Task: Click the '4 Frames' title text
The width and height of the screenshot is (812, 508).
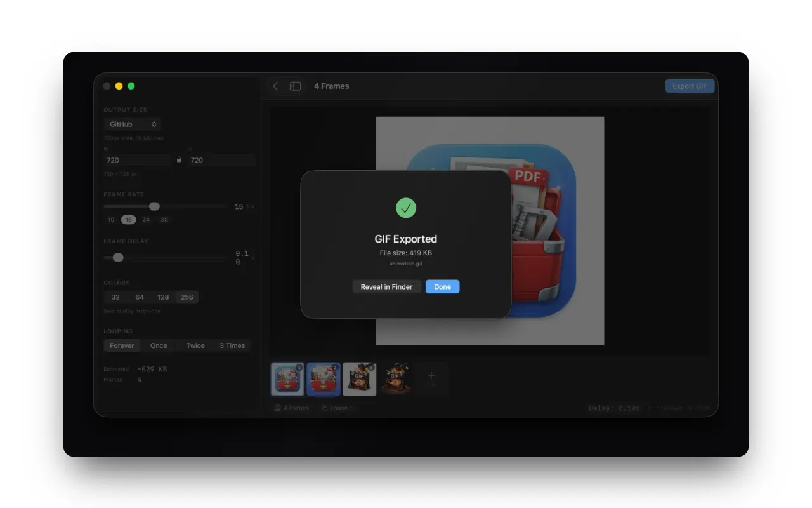Action: [332, 86]
